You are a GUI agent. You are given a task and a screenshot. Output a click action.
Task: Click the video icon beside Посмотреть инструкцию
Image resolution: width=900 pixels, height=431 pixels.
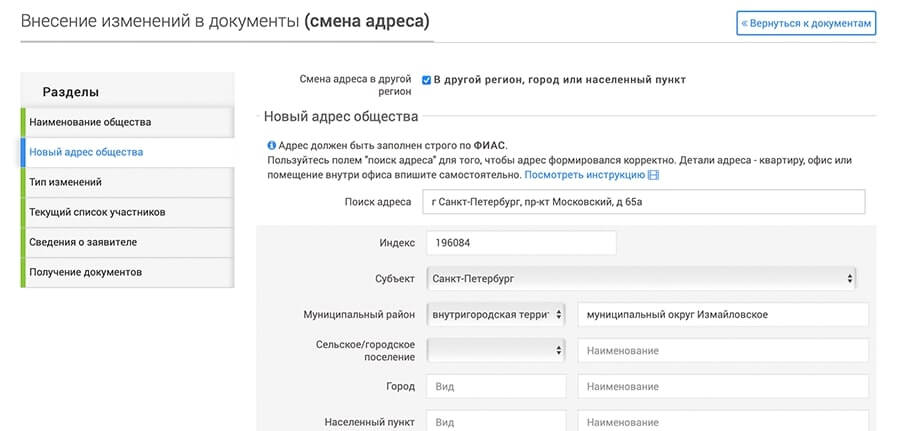tap(653, 174)
